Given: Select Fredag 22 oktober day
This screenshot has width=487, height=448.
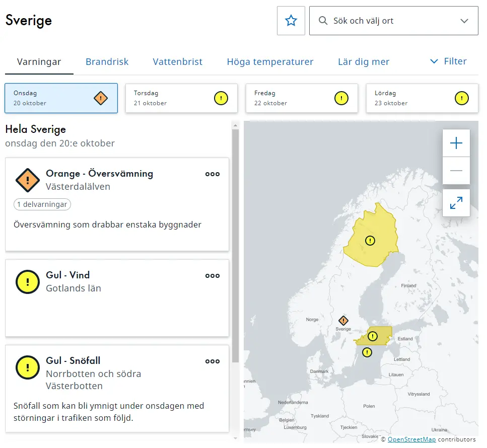Looking at the screenshot, I should coord(302,98).
